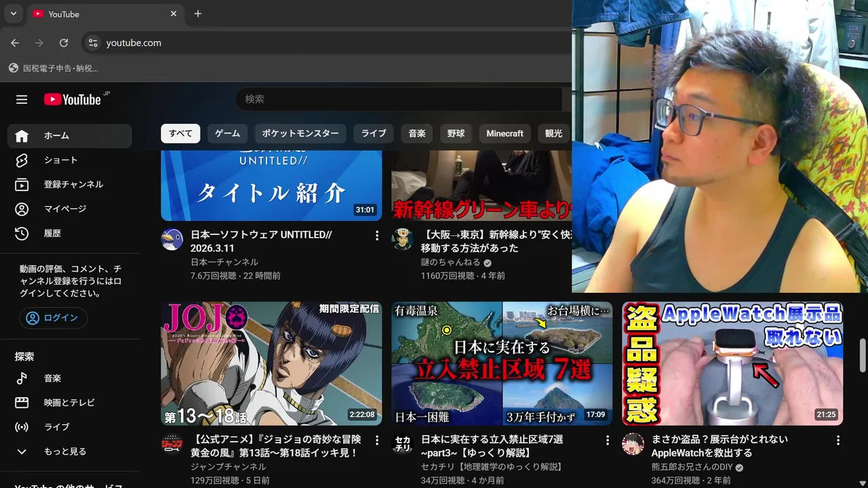
Task: Reload the page
Action: pos(64,43)
